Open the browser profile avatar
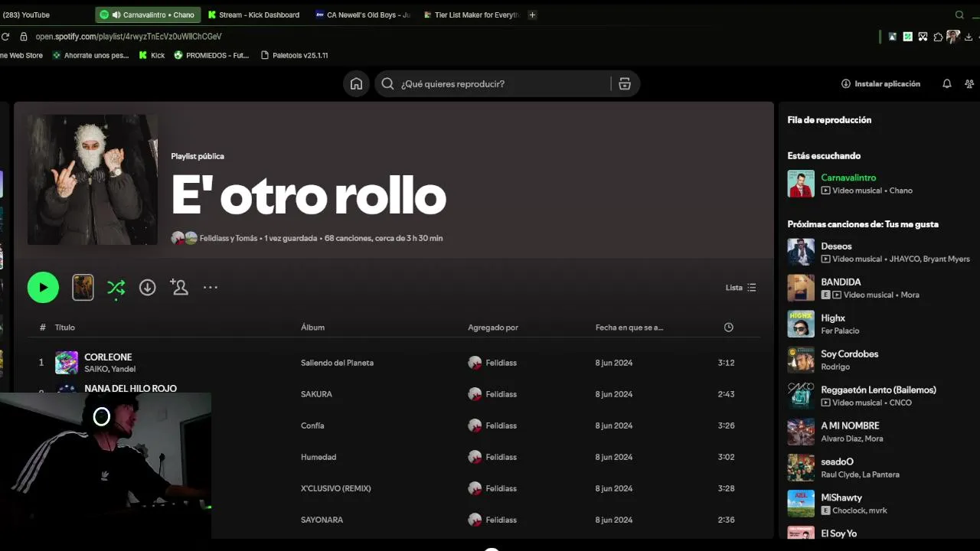The image size is (980, 551). pyautogui.click(x=953, y=37)
